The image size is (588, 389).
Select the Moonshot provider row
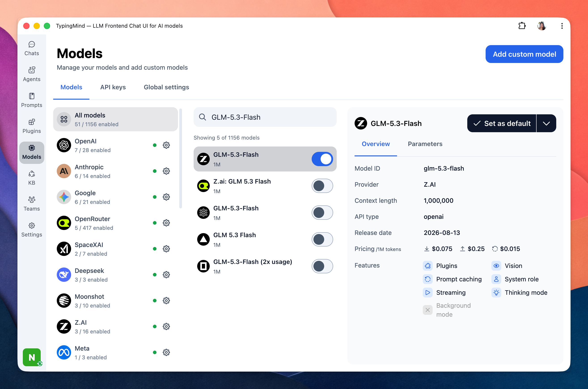click(x=115, y=301)
